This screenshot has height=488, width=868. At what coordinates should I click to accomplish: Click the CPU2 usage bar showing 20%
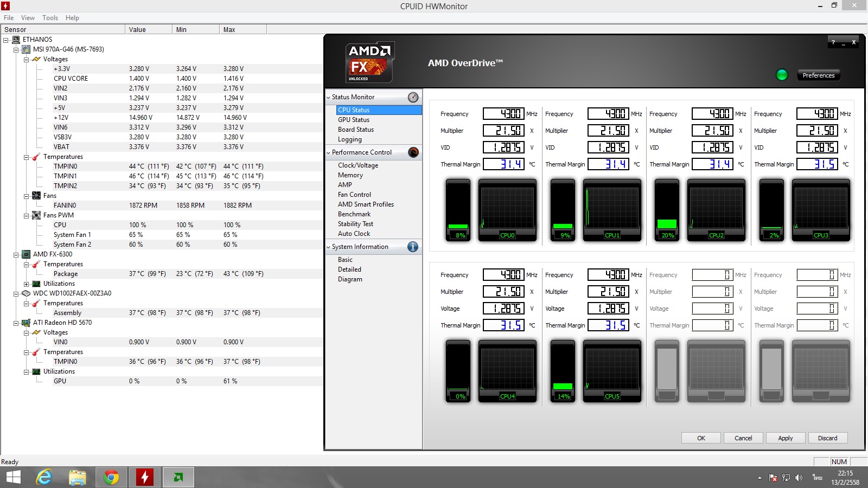click(667, 210)
